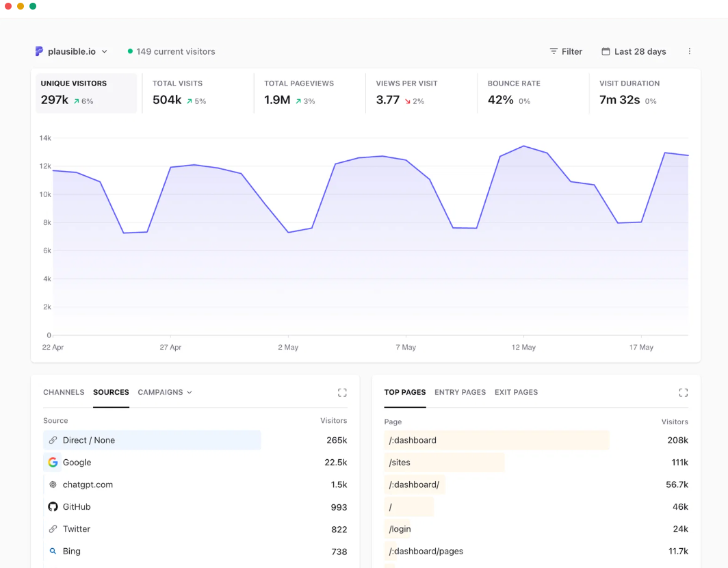
Task: Click the Source column header
Action: point(55,421)
